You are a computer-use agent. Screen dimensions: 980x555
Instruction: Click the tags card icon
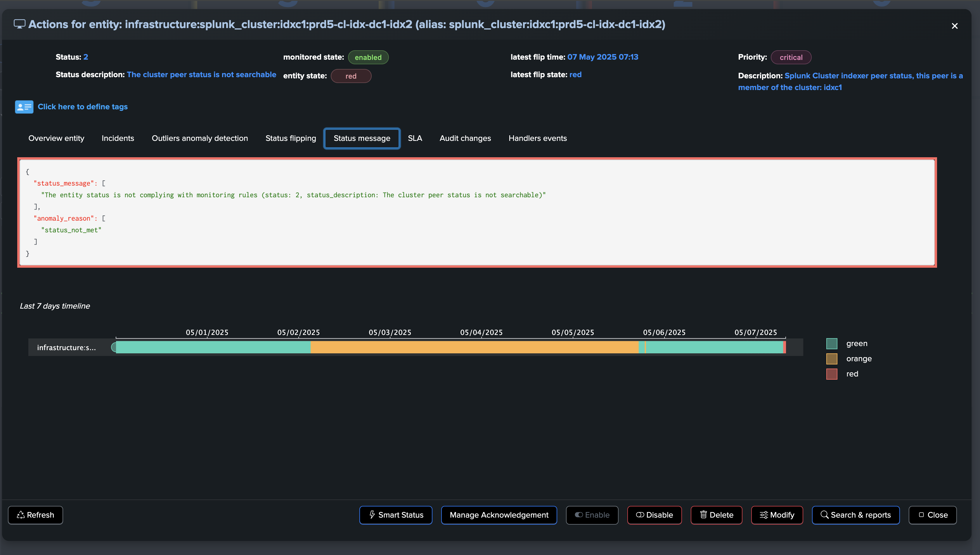24,107
